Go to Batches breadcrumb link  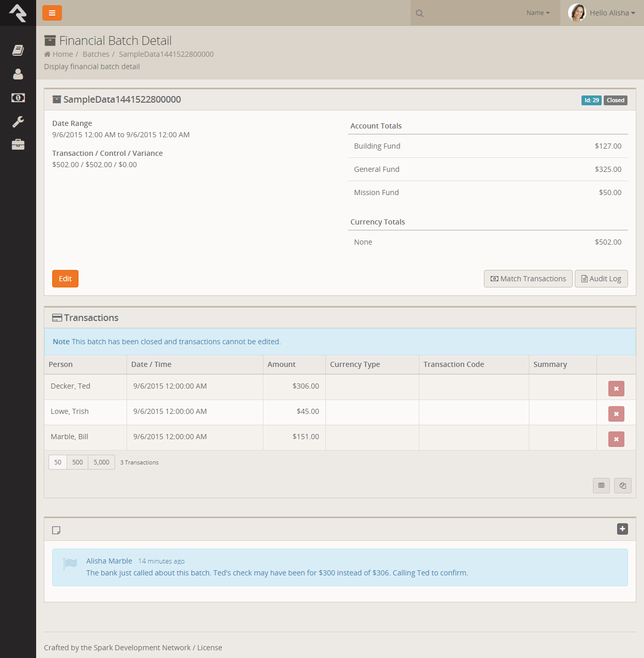click(x=96, y=54)
